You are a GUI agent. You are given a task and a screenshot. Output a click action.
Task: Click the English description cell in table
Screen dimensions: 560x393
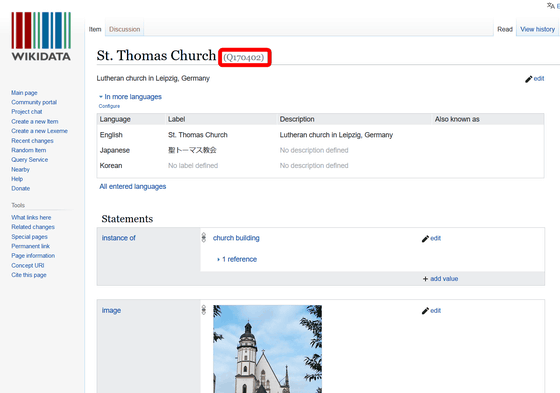[336, 135]
